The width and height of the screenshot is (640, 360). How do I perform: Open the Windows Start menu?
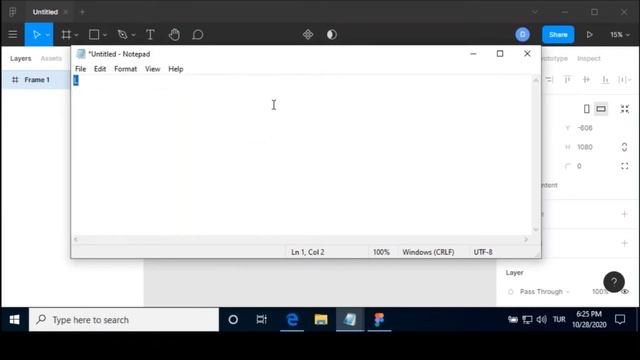[x=15, y=320]
